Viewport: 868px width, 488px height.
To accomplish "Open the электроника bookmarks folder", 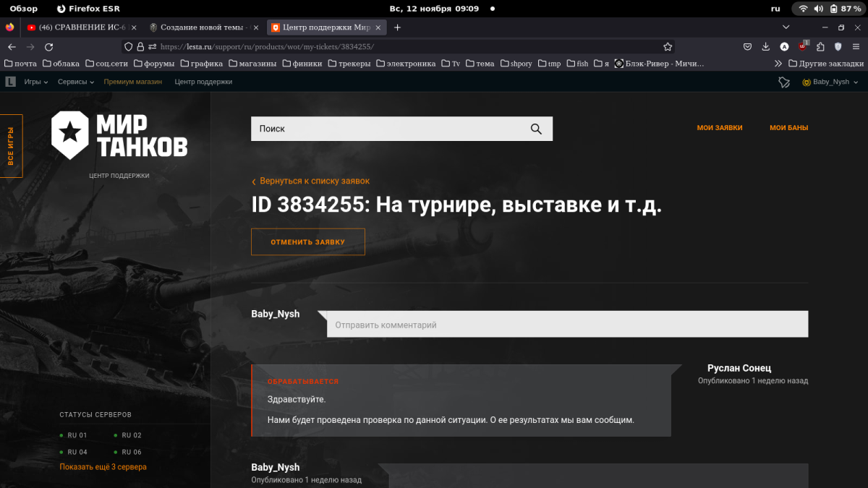I will 406,64.
